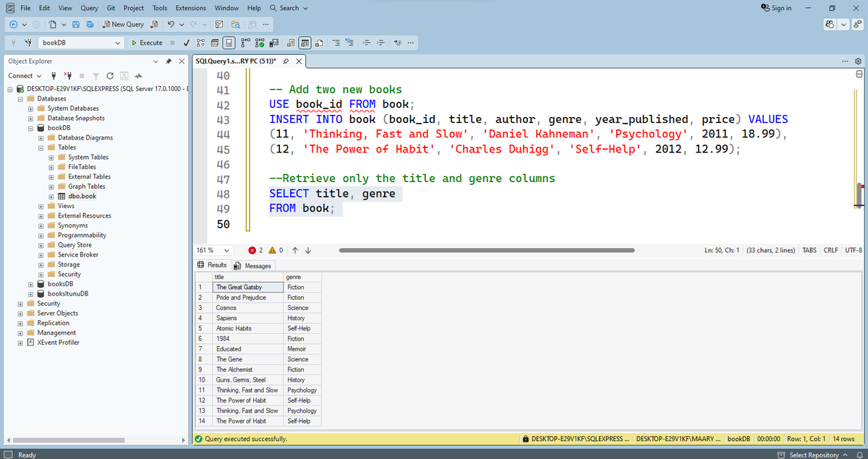Toggle Include Actual Execution Plan
This screenshot has height=459, width=868.
pyautogui.click(x=245, y=43)
